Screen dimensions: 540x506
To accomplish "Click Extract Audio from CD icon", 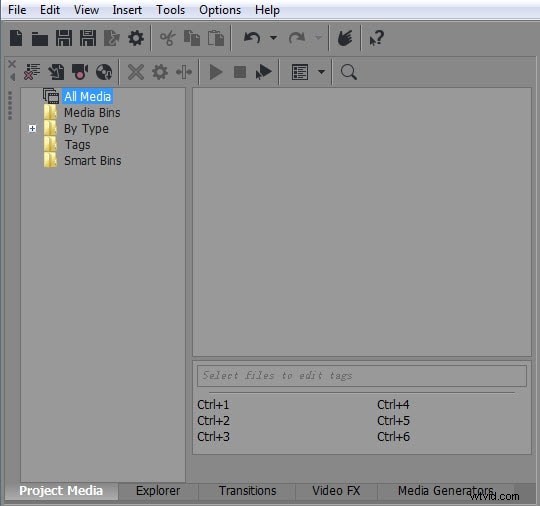I will pyautogui.click(x=104, y=72).
